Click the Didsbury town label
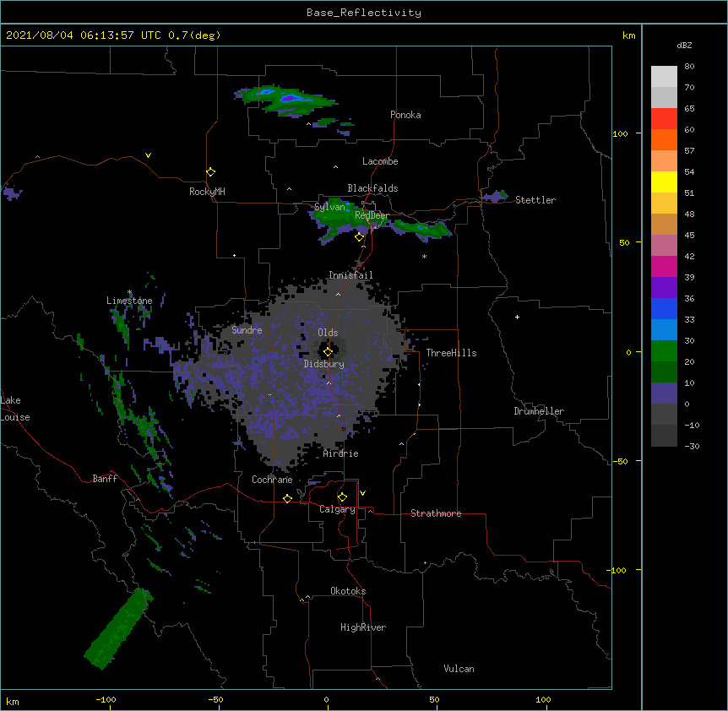Image resolution: width=728 pixels, height=711 pixels. coord(324,364)
